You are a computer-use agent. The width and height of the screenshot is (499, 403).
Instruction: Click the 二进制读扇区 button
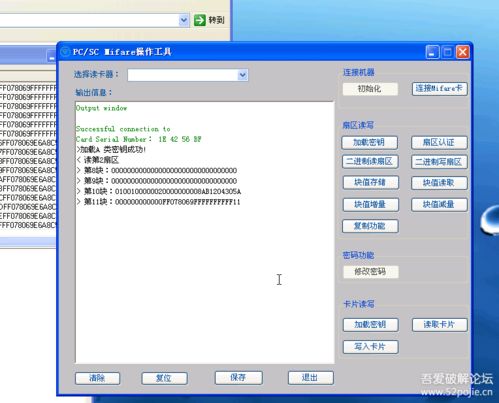point(369,162)
